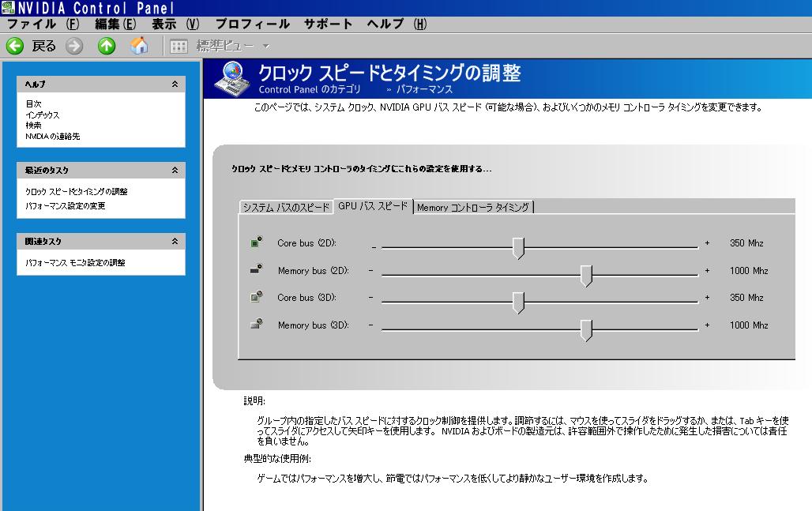
Task: Click the Core bus (2D) chip icon
Action: coord(257,242)
